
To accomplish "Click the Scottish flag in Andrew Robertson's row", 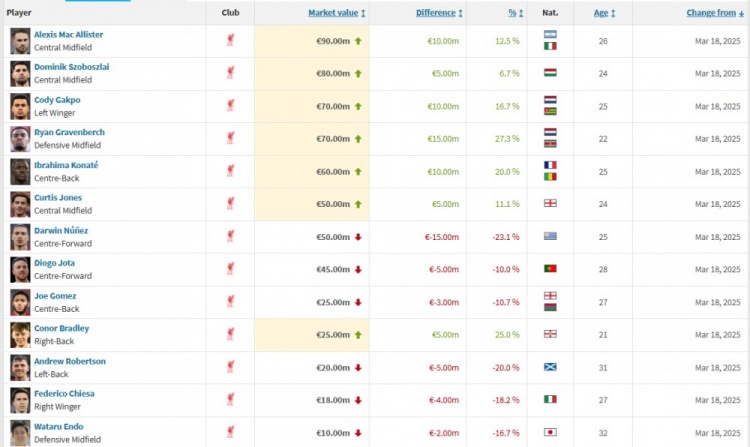I will (549, 367).
